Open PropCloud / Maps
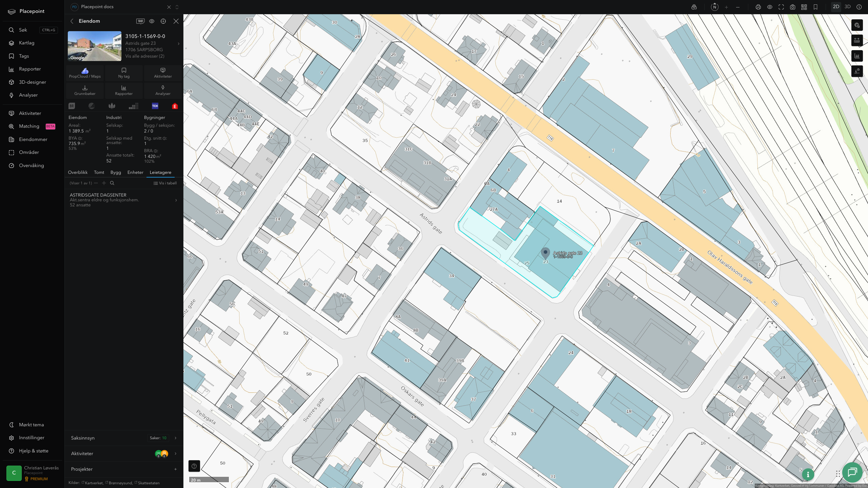The image size is (868, 488). point(85,73)
